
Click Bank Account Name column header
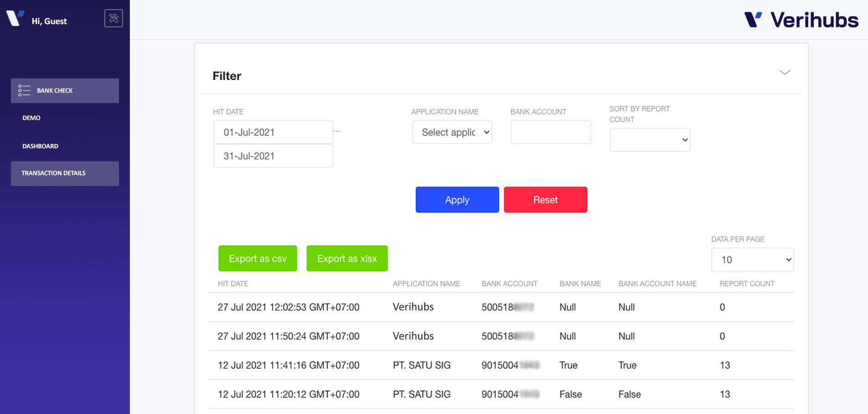pyautogui.click(x=657, y=284)
